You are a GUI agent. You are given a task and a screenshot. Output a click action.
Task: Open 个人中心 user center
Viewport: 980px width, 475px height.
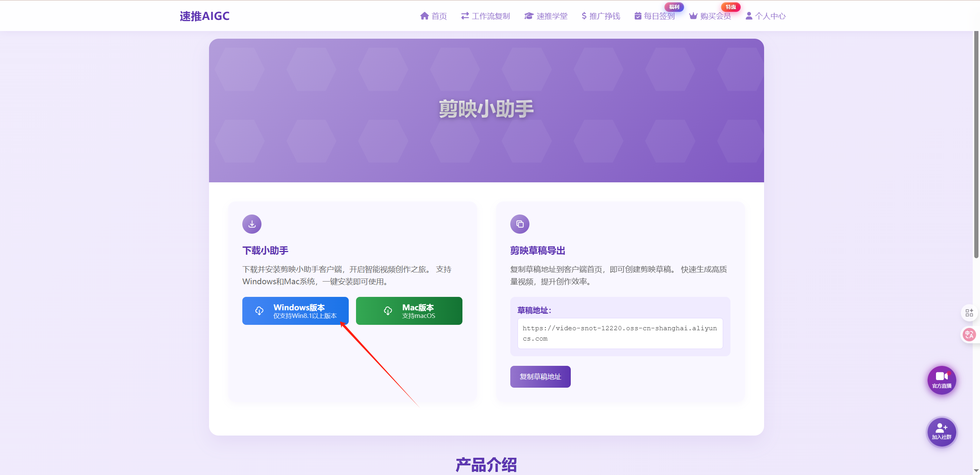pos(766,16)
